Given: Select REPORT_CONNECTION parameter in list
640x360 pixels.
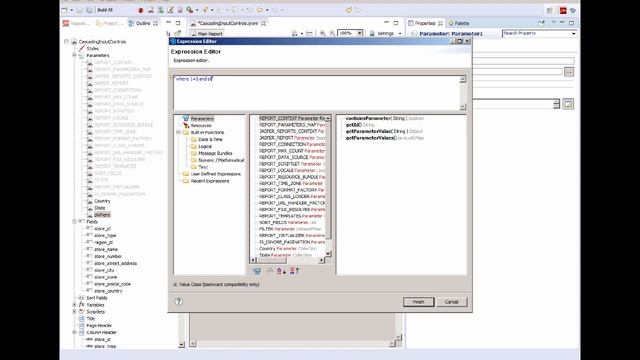Looking at the screenshot, I should [292, 144].
